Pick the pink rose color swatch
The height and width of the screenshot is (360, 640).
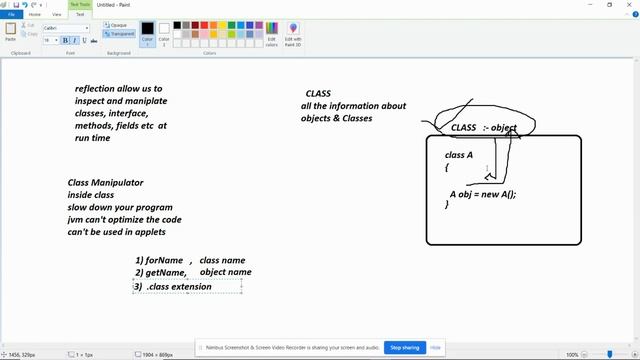click(204, 34)
